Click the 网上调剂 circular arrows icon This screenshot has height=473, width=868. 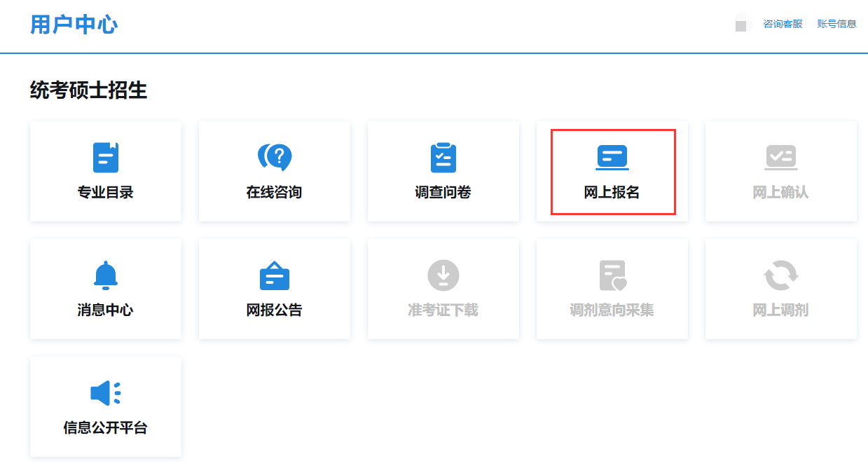point(780,275)
